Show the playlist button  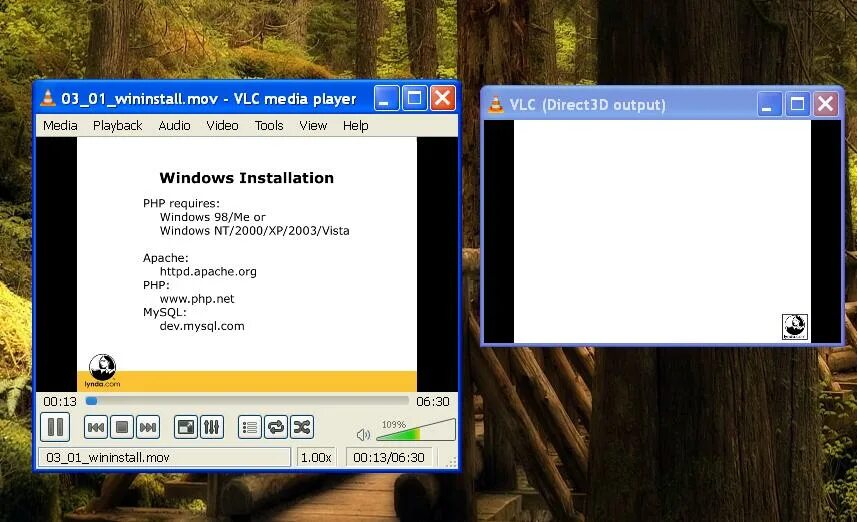[250, 427]
